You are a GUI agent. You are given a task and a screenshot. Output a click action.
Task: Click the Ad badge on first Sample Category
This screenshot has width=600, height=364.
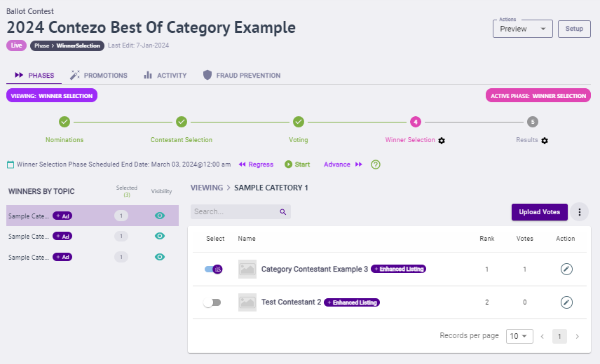tap(62, 216)
